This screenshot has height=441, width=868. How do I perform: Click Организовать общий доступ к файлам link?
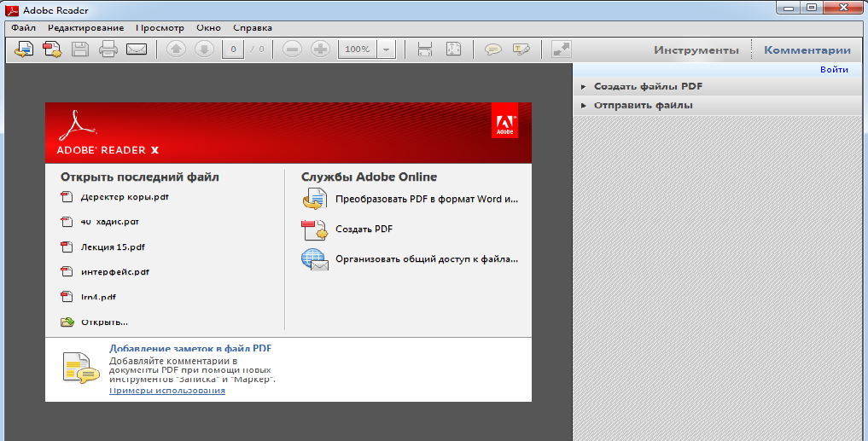tap(427, 259)
